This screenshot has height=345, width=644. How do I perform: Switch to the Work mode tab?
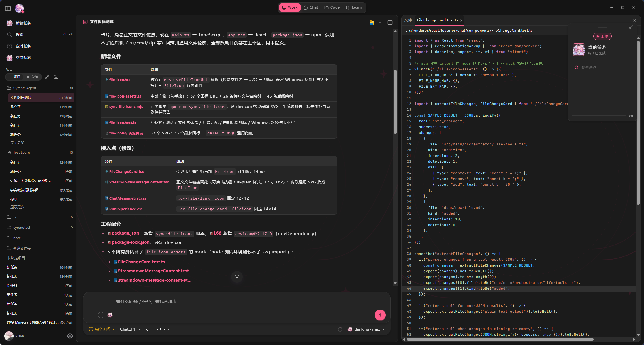click(x=290, y=7)
